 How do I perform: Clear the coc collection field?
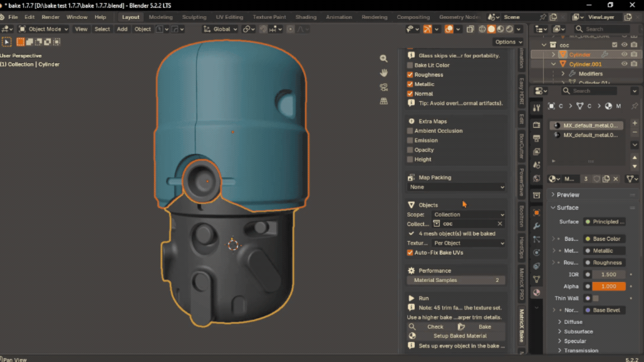coord(500,224)
